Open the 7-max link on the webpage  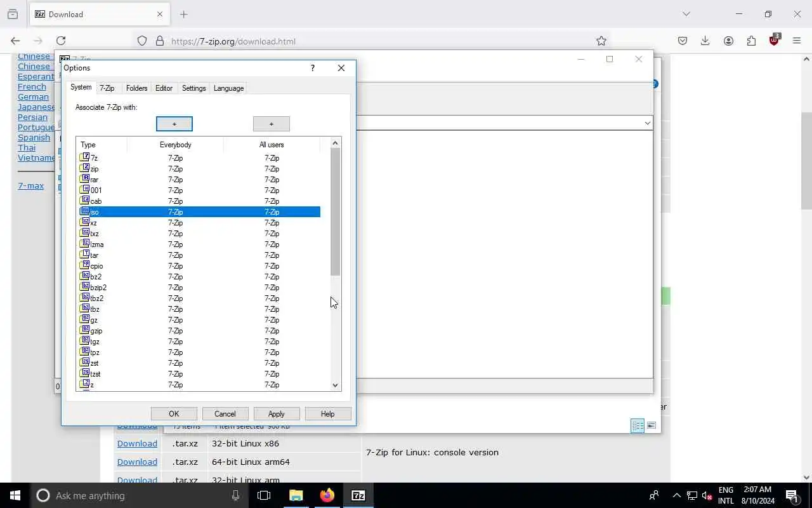pos(30,185)
